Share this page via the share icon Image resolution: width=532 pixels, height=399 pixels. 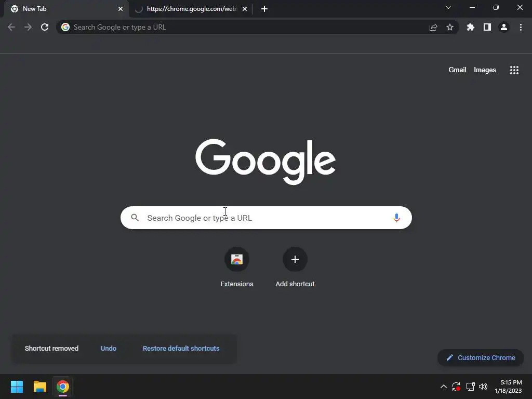coord(433,27)
